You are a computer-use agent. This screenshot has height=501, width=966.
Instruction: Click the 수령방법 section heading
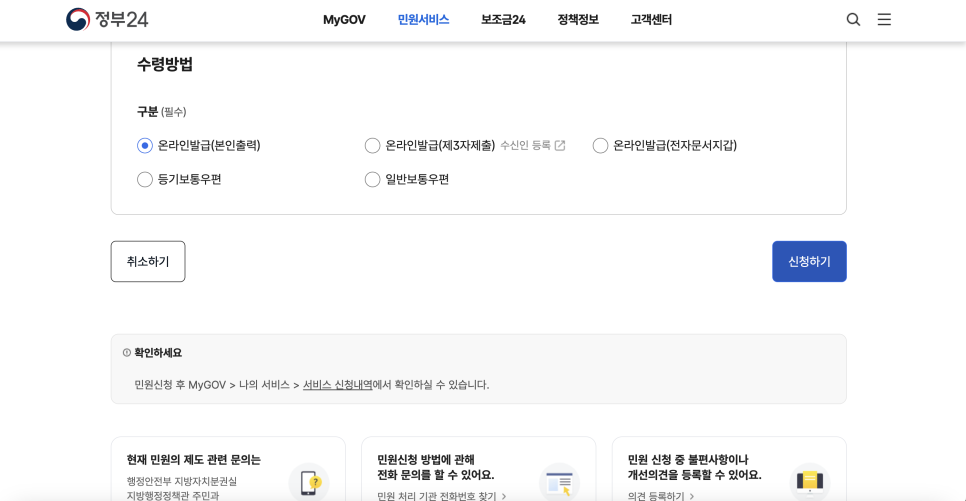(x=164, y=64)
